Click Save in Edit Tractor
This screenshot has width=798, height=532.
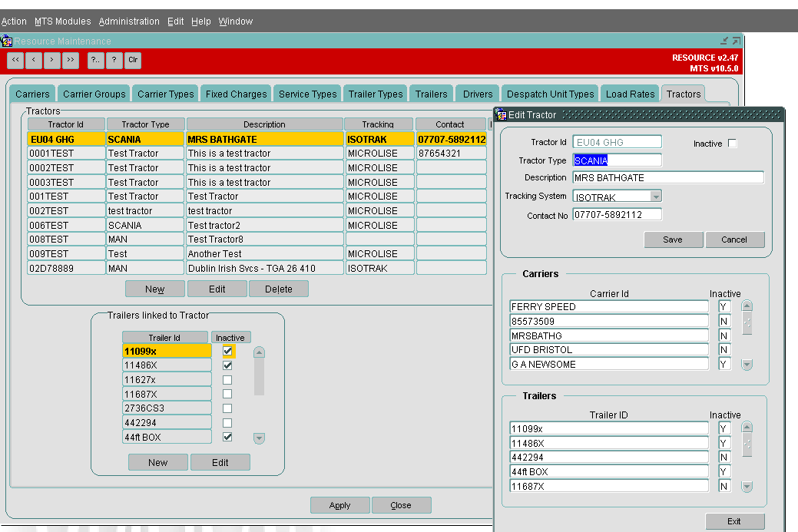coord(673,240)
